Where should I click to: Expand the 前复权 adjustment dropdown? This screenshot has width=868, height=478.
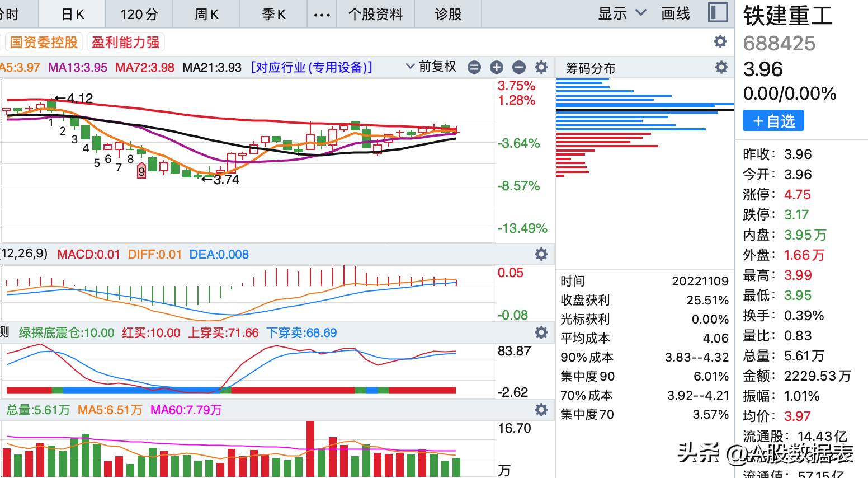431,67
